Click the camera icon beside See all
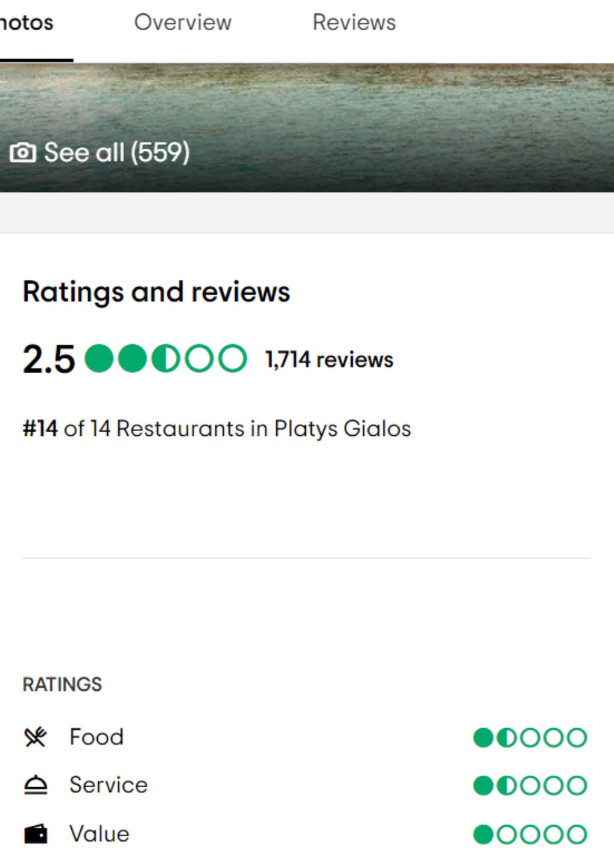 [23, 153]
